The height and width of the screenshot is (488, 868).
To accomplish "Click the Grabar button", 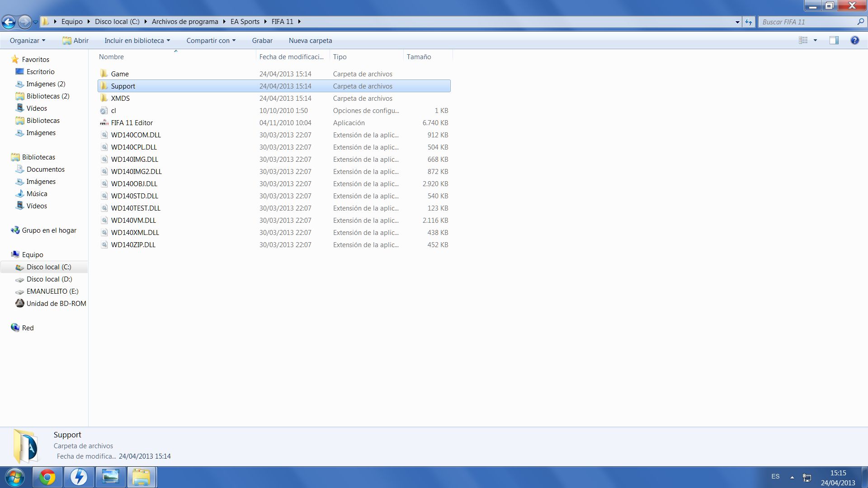I will point(262,40).
